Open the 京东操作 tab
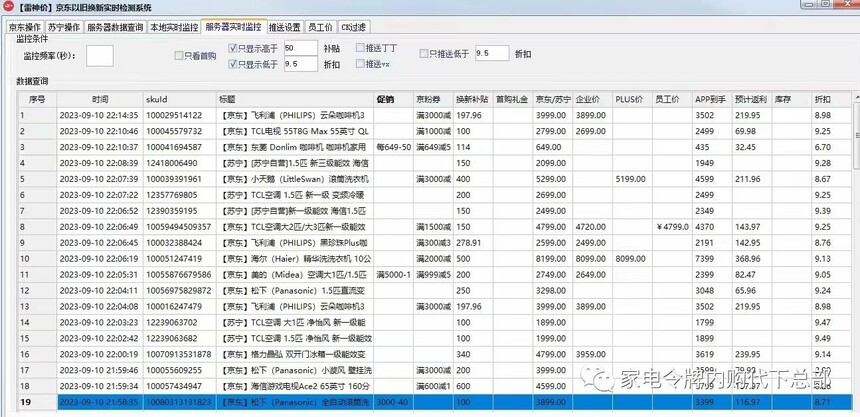The image size is (860, 417). click(24, 27)
